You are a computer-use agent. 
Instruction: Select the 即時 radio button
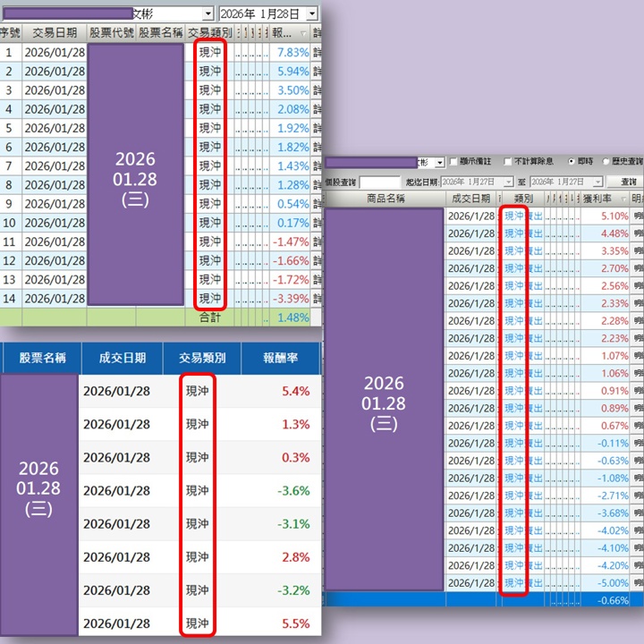(x=572, y=161)
